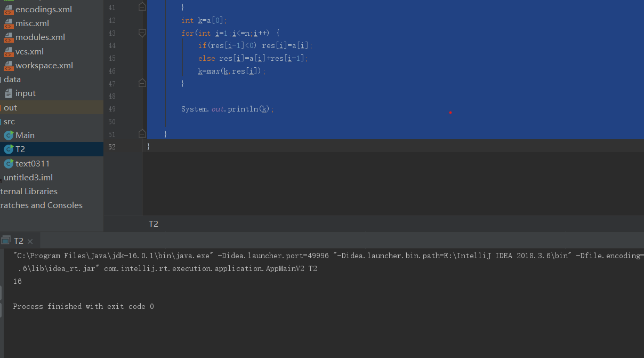Image resolution: width=644 pixels, height=358 pixels.
Task: Click the vcs.xml file icon
Action: [8, 52]
